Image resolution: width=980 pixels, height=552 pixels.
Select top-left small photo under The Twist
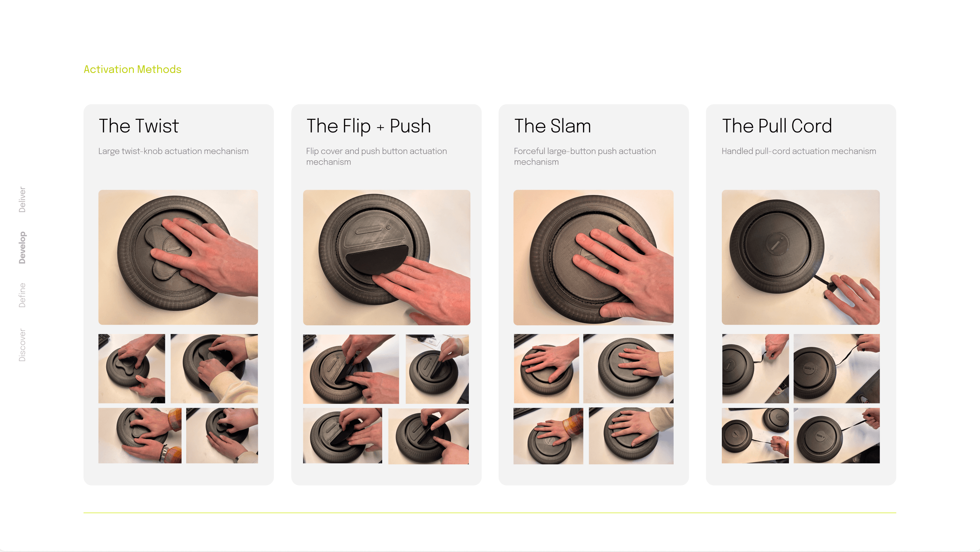coord(132,369)
